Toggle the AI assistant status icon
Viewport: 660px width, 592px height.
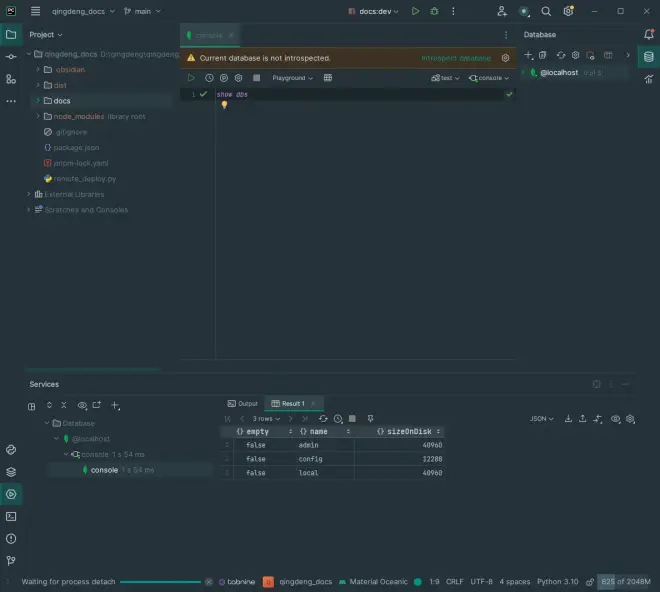point(524,11)
